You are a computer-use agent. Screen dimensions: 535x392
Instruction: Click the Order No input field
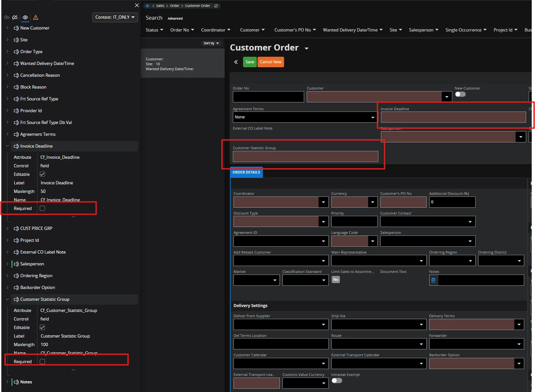tap(268, 97)
